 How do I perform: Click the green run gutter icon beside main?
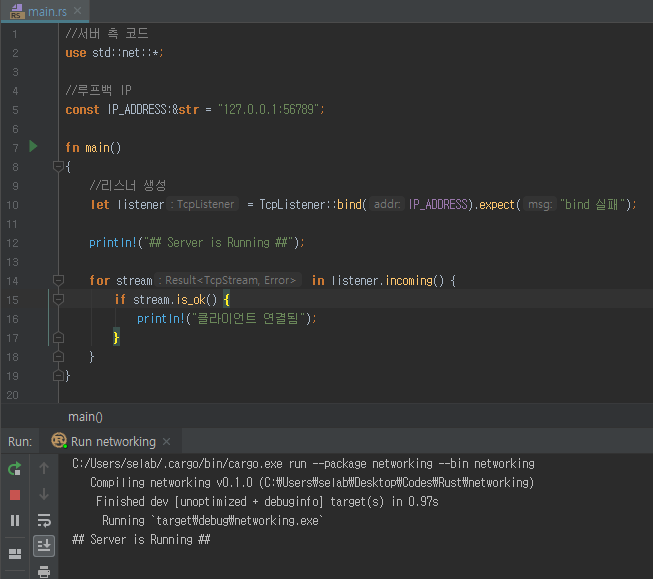33,147
